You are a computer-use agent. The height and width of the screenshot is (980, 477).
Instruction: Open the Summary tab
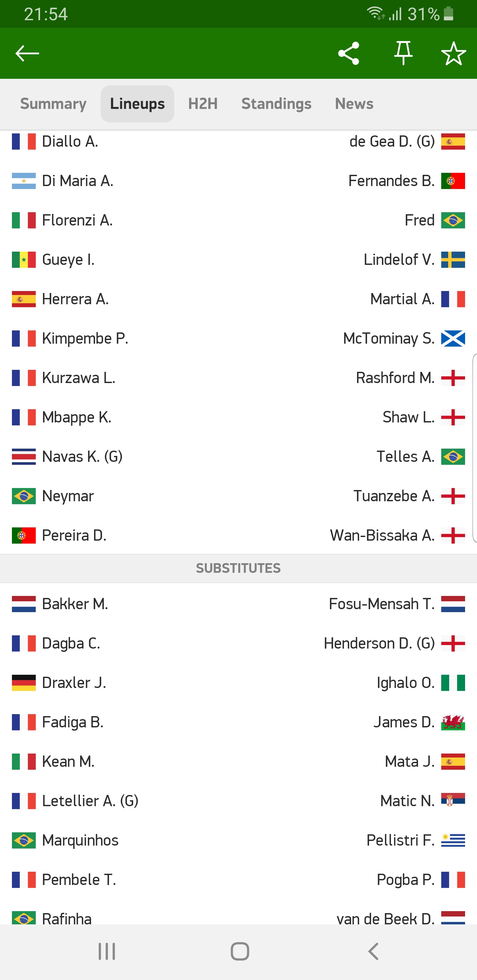click(53, 104)
